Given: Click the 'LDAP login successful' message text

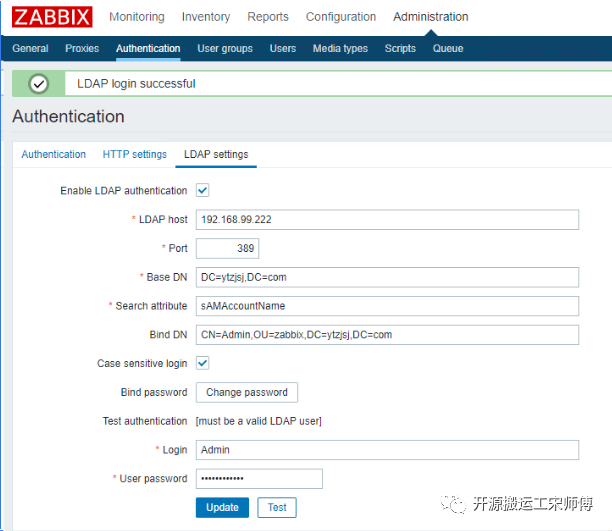Looking at the screenshot, I should click(x=136, y=84).
